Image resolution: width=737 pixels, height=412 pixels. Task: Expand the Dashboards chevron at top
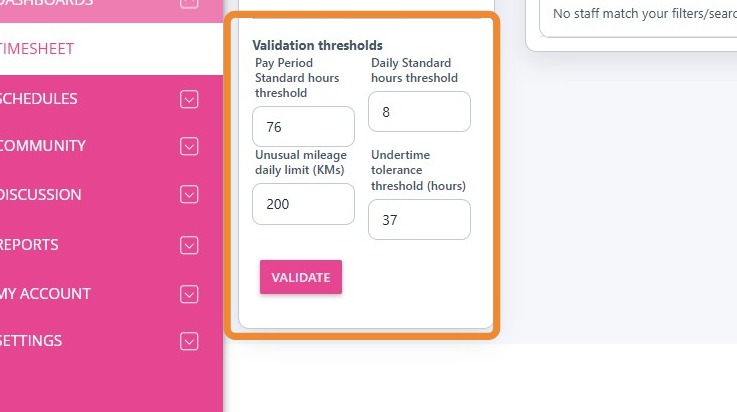point(189,3)
